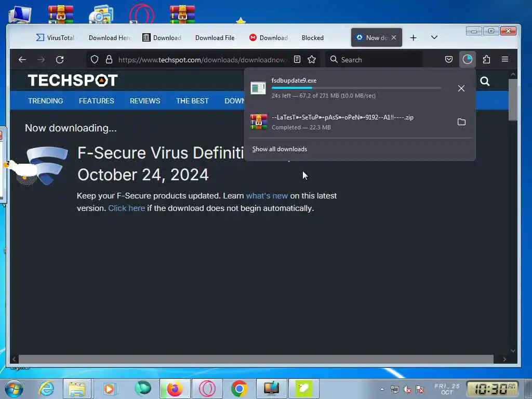Show hidden system tray icons
The width and height of the screenshot is (532, 399).
(x=382, y=389)
